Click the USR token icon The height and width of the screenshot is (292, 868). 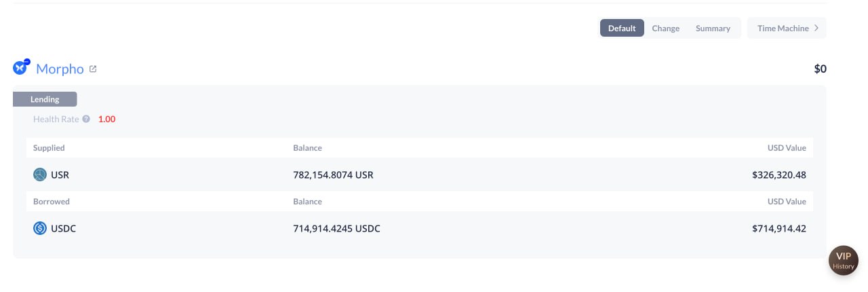(x=40, y=175)
